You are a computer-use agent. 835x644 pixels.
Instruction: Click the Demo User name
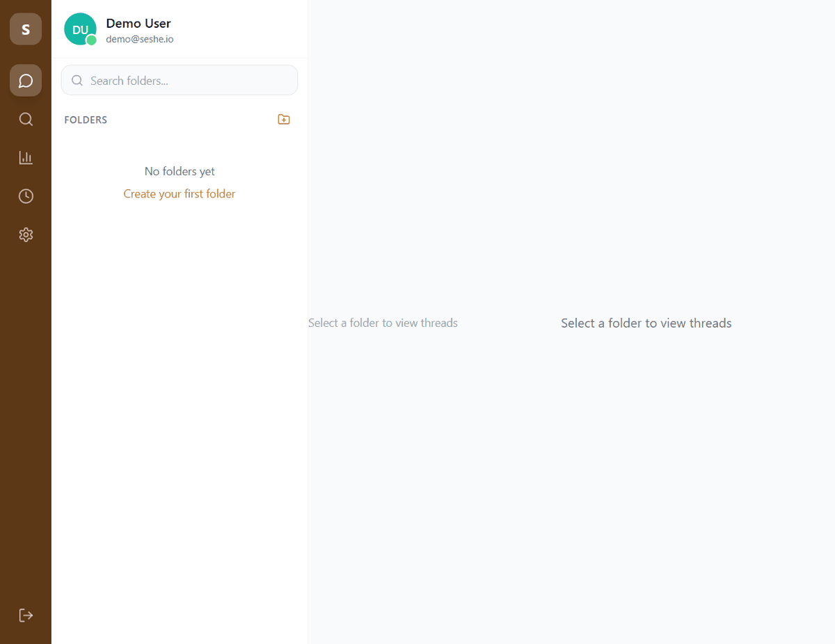[x=138, y=24]
